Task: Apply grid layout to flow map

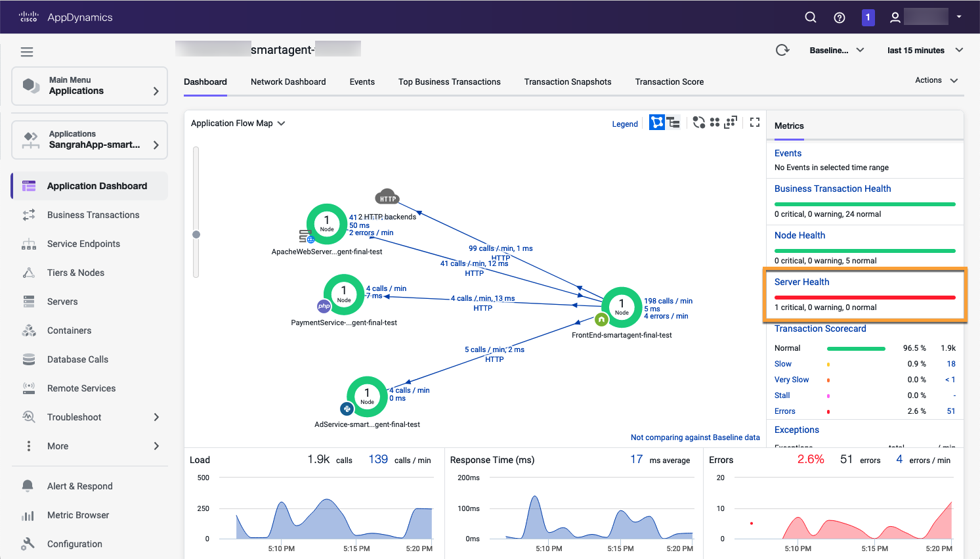Action: tap(715, 122)
